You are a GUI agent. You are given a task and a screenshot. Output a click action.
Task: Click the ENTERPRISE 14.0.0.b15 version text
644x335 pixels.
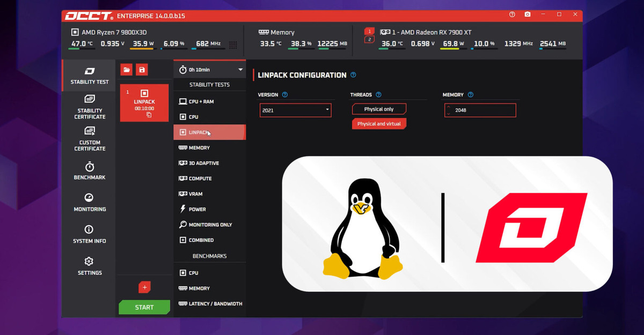pyautogui.click(x=151, y=16)
